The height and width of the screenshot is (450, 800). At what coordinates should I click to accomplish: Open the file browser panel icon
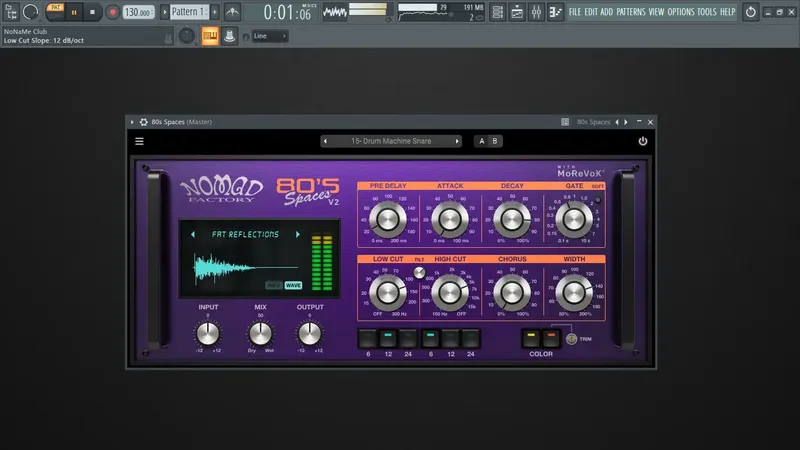tap(11, 12)
